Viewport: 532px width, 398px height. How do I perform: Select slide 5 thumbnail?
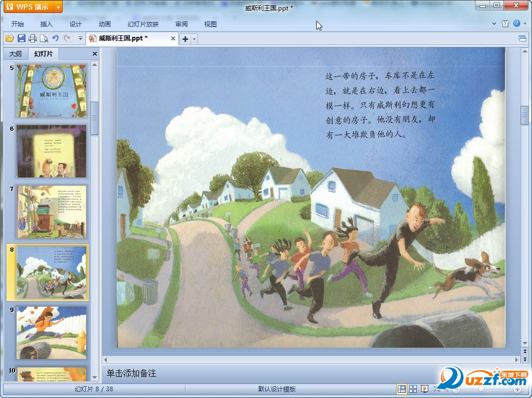51,91
